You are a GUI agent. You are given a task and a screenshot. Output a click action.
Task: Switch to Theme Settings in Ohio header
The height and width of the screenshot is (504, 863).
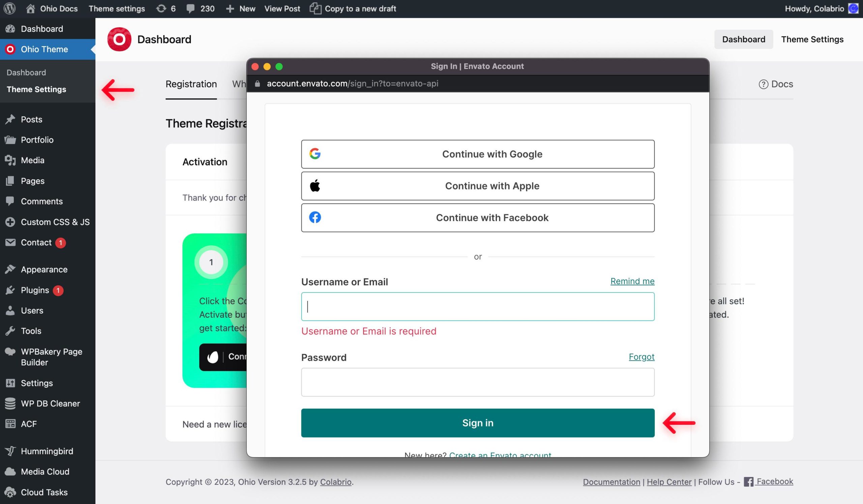click(x=812, y=39)
